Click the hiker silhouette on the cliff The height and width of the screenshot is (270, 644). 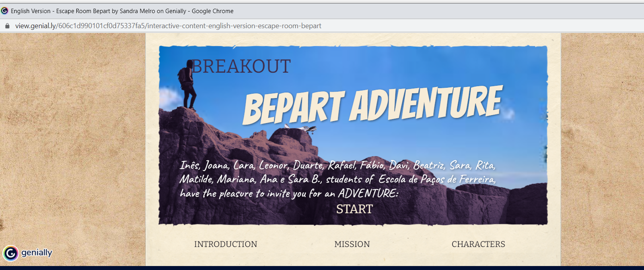[187, 85]
